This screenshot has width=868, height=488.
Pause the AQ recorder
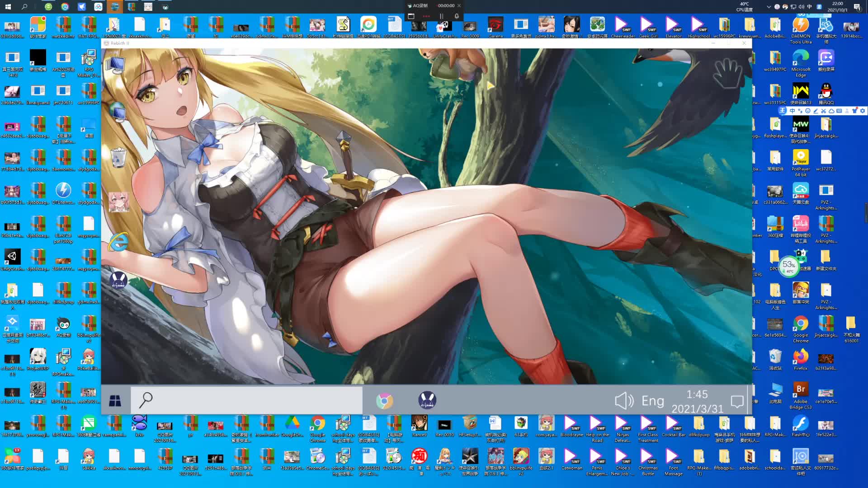point(441,16)
